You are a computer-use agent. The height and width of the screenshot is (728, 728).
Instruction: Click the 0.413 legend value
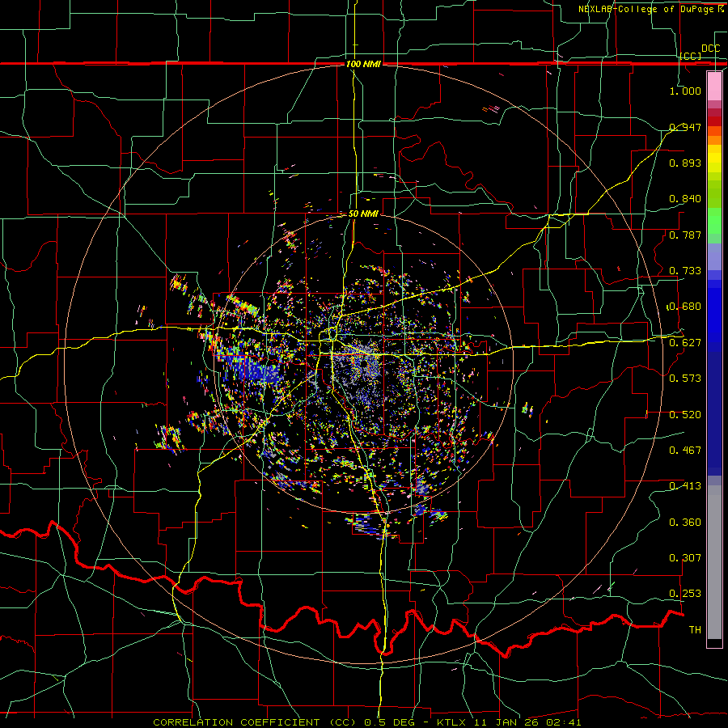685,486
